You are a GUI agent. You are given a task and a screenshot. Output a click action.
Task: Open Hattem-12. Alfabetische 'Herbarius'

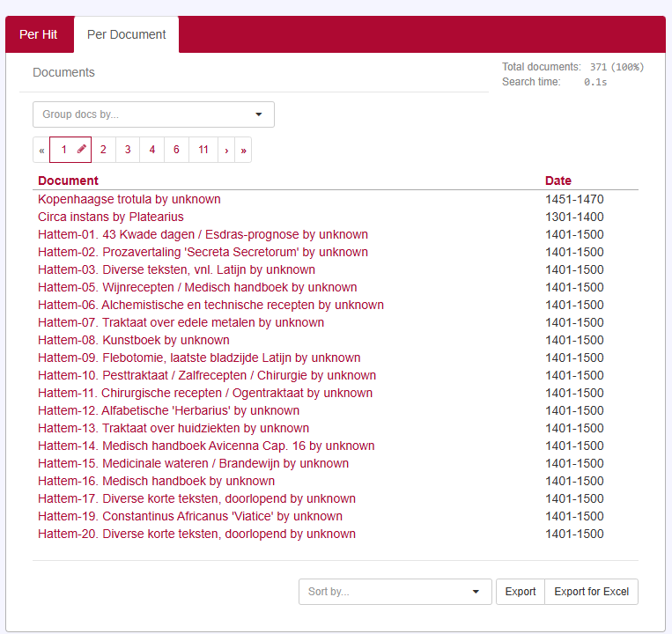(x=169, y=410)
